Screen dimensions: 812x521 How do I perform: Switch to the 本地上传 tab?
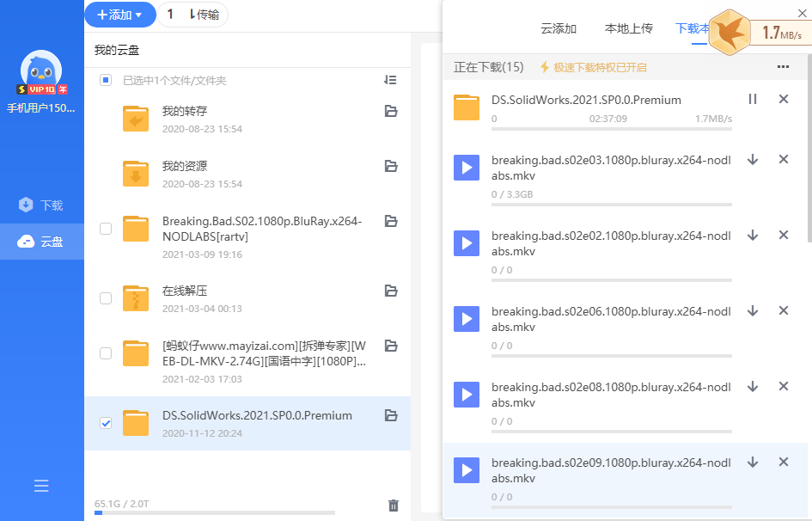click(629, 28)
